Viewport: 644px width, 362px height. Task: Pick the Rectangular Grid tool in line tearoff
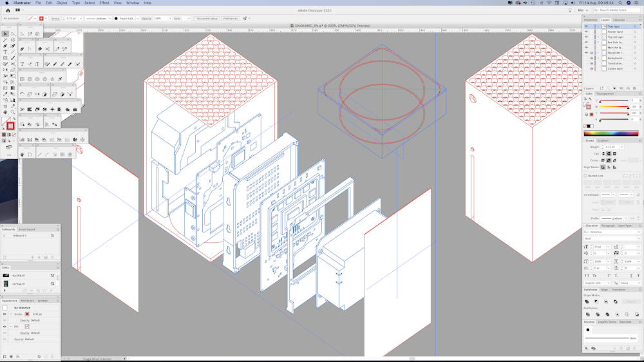pos(62,155)
